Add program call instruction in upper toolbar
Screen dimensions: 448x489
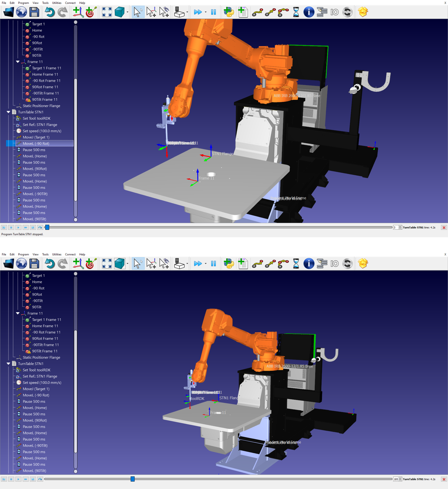tap(322, 12)
